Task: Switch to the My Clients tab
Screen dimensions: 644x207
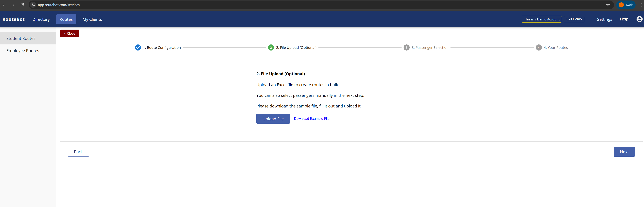Action: click(x=92, y=19)
